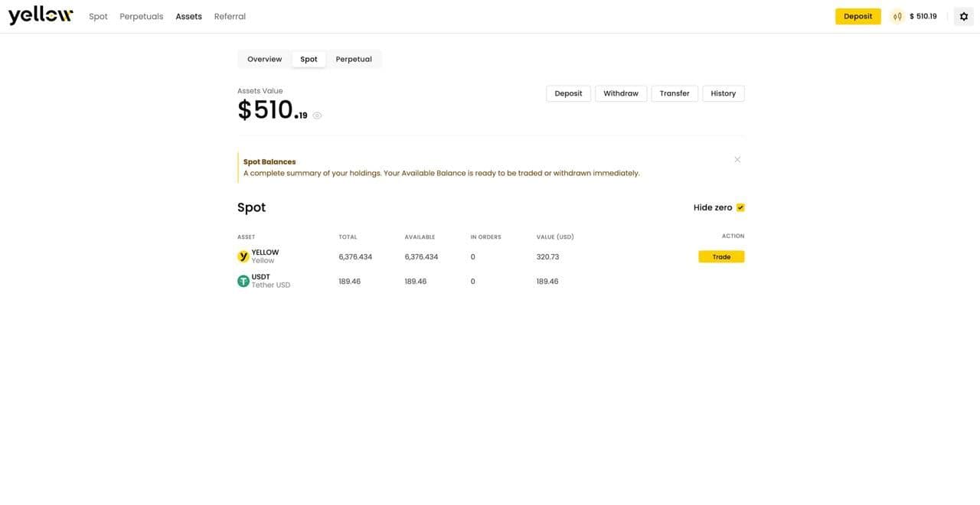View History of transactions
This screenshot has height=505, width=980.
click(x=723, y=93)
